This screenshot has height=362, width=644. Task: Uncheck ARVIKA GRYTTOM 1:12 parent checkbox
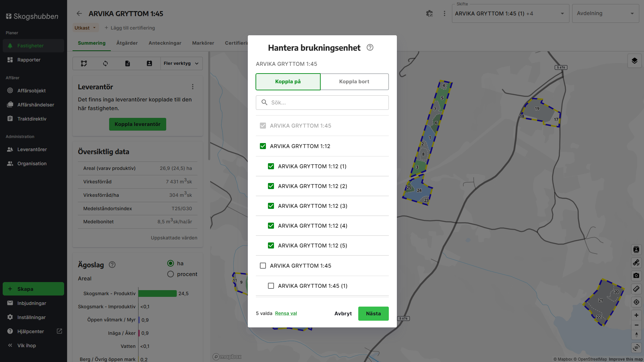[263, 146]
